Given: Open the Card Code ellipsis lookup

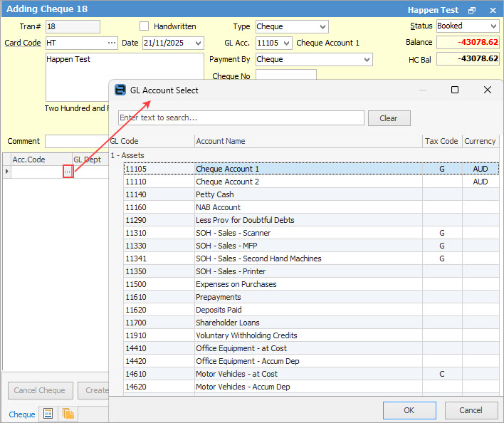Looking at the screenshot, I should click(112, 43).
